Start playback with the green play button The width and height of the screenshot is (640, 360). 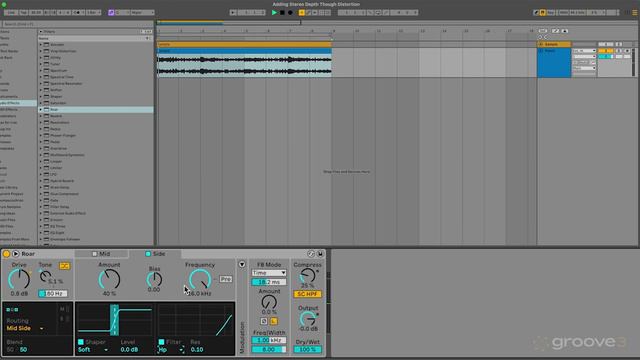click(274, 13)
